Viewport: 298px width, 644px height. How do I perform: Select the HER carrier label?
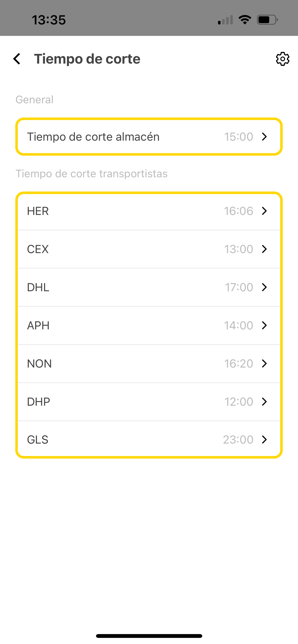tap(38, 211)
